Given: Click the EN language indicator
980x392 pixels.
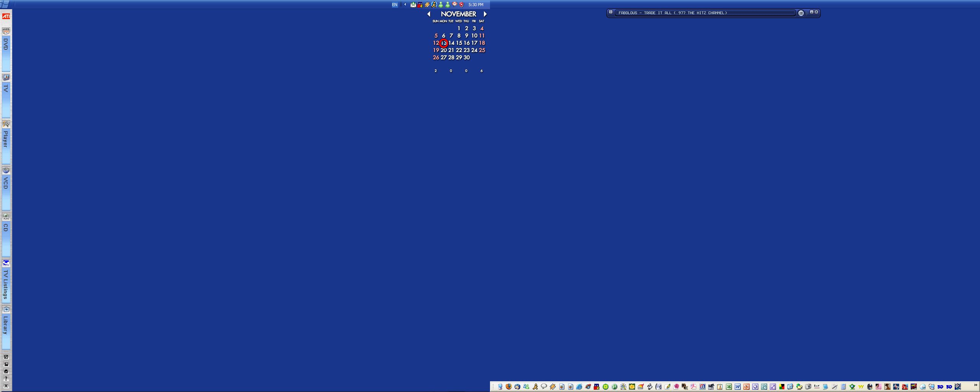Looking at the screenshot, I should [x=394, y=5].
